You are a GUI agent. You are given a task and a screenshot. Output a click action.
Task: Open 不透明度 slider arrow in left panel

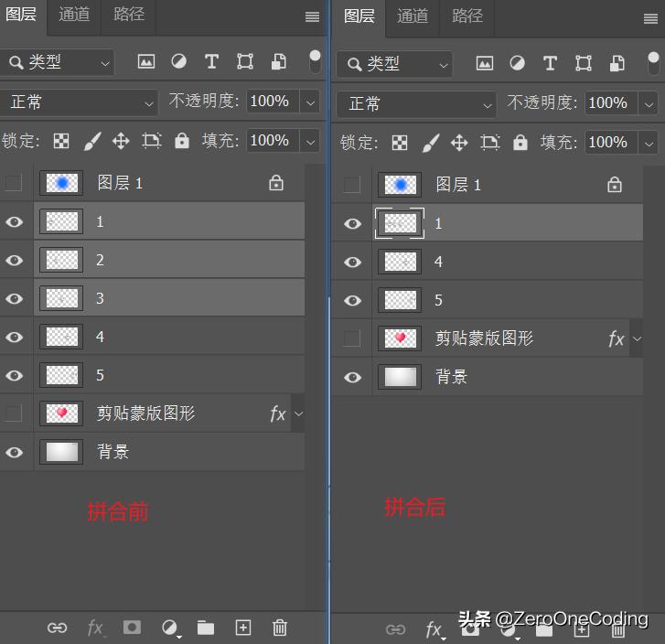pyautogui.click(x=310, y=102)
